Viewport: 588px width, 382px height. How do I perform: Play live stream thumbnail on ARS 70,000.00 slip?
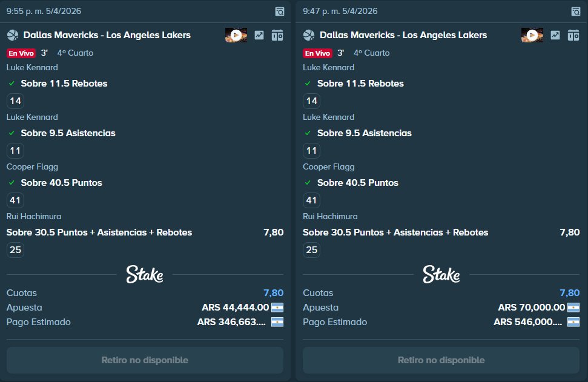coord(532,35)
